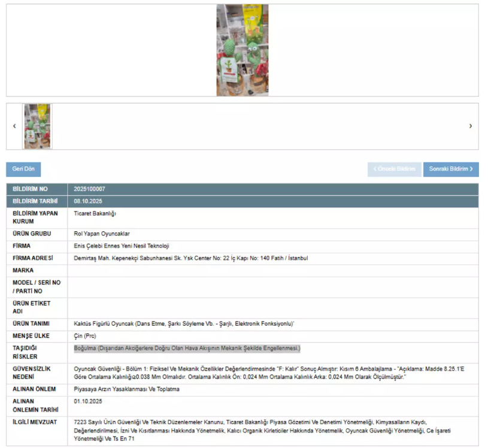The image size is (488, 448).
Task: Click the previous arrow in thumbnail carousel
Action: click(14, 126)
